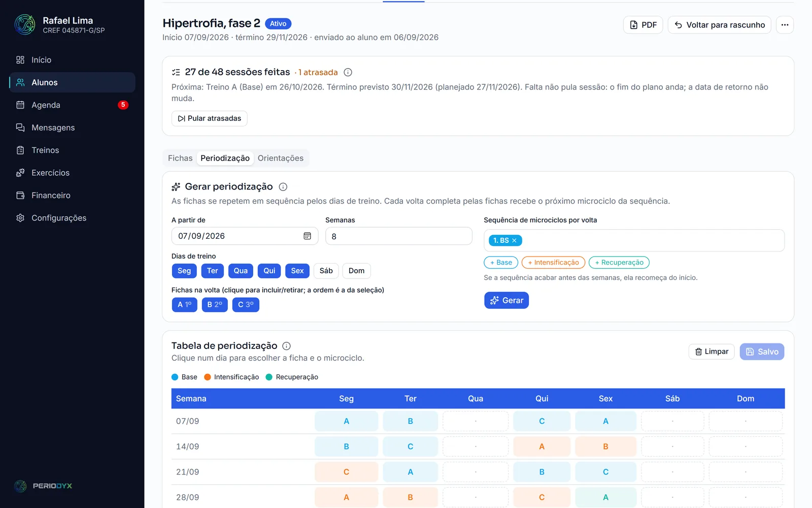
Task: Click the Rafael Lima profile logo
Action: (25, 24)
